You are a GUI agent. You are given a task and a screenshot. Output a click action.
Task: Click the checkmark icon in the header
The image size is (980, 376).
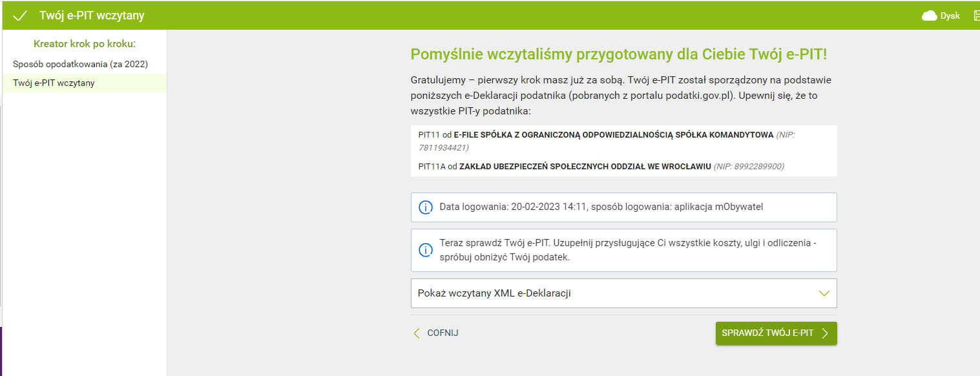click(x=20, y=16)
